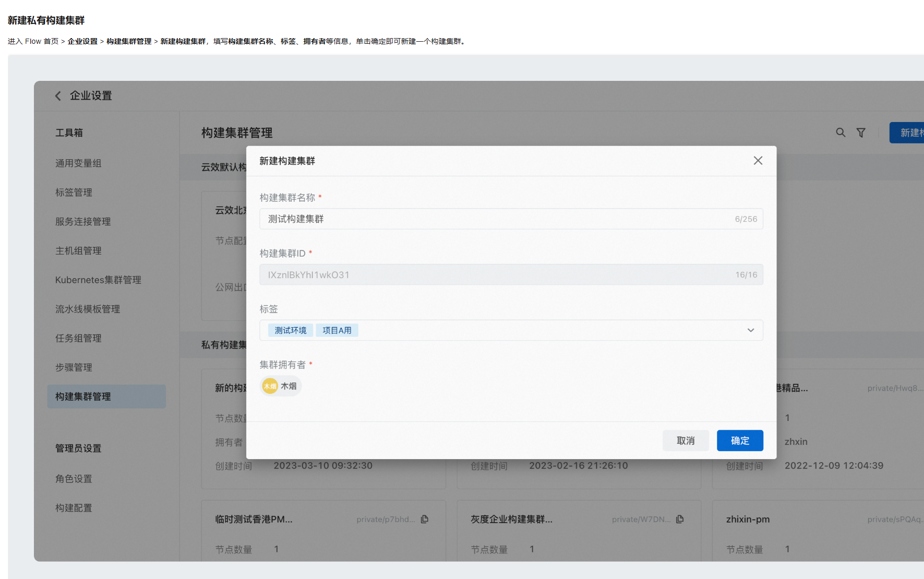
Task: Click 企业设置 in the breadcrumb instructions
Action: [82, 41]
